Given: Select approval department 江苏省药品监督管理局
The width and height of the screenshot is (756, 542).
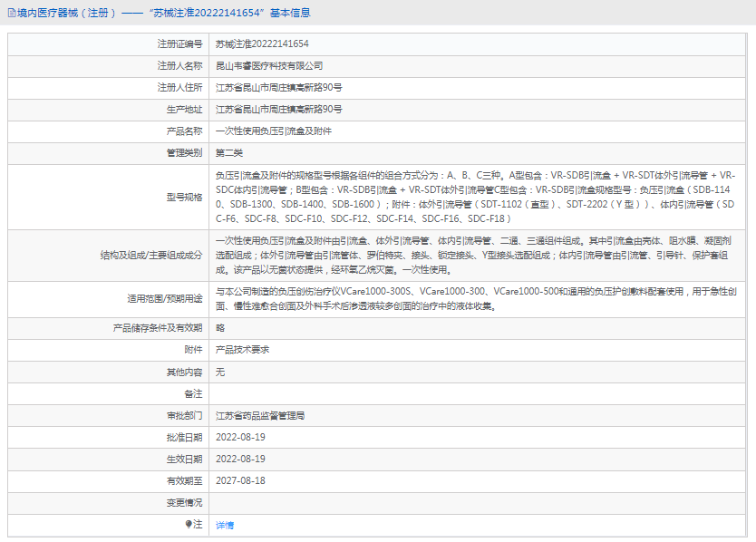Looking at the screenshot, I should coord(260,416).
